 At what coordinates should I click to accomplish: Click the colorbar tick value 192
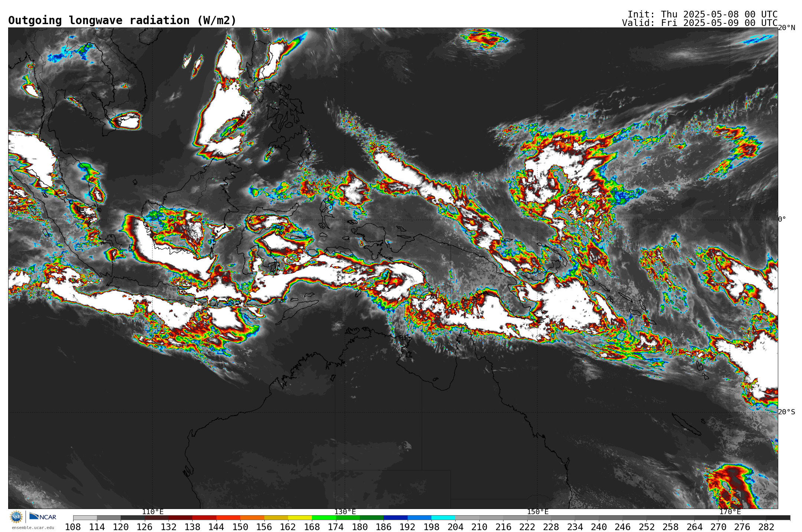click(x=408, y=527)
